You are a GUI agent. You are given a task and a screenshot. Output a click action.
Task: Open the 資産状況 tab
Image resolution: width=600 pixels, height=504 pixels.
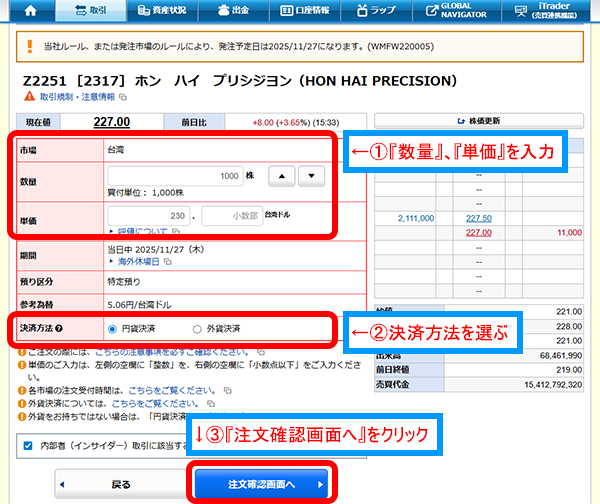point(162,12)
